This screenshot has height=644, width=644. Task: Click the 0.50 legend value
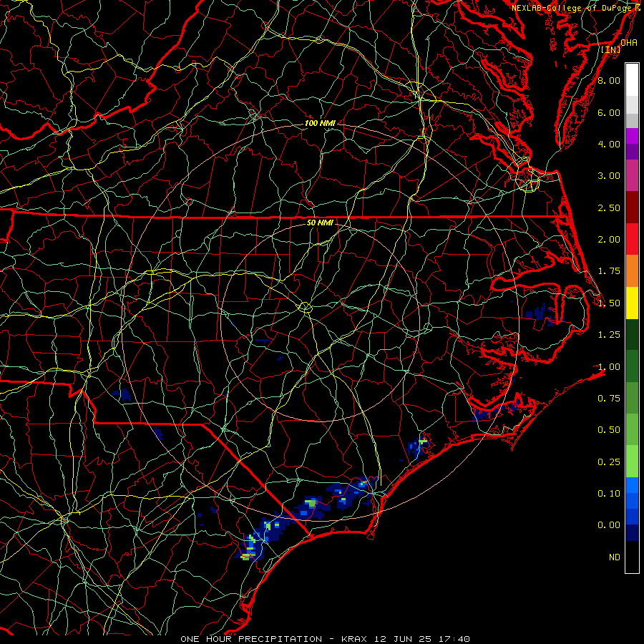tap(609, 430)
